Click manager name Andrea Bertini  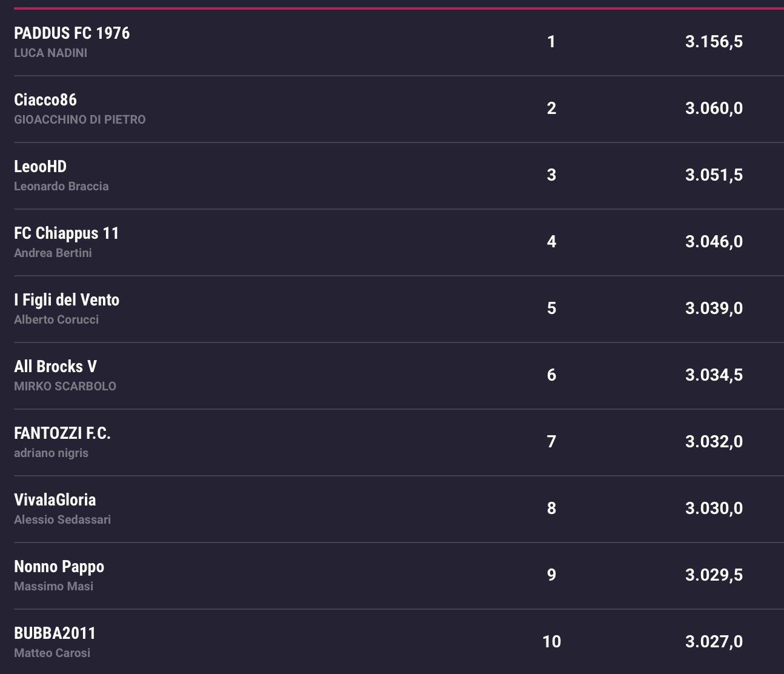click(53, 253)
